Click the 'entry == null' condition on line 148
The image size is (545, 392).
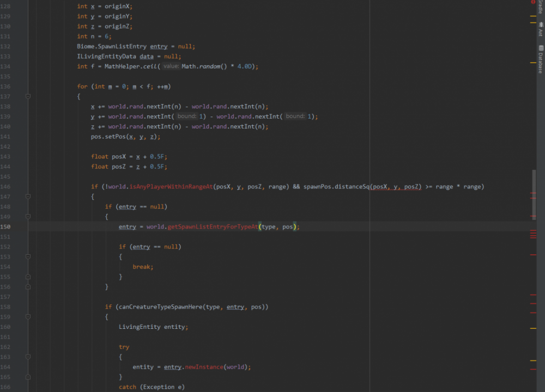tap(141, 207)
